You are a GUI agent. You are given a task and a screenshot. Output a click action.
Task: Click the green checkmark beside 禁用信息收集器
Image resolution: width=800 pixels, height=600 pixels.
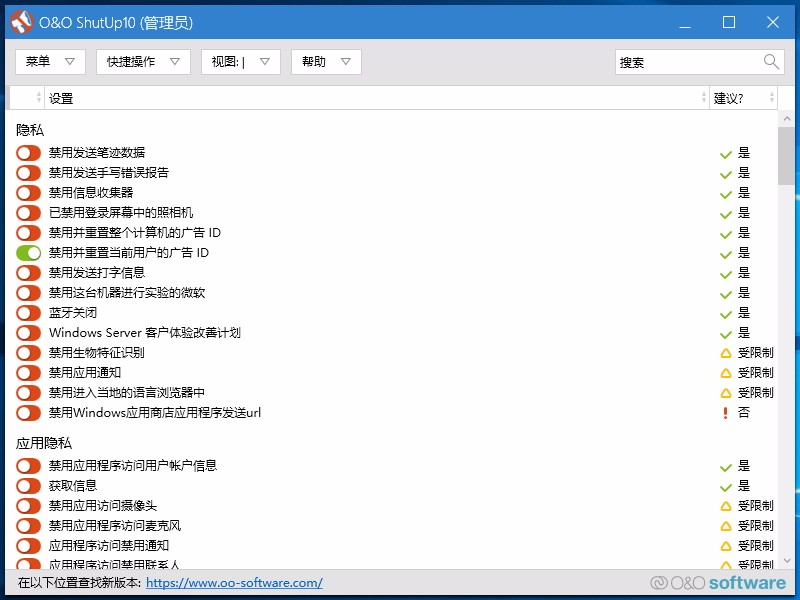pos(726,194)
